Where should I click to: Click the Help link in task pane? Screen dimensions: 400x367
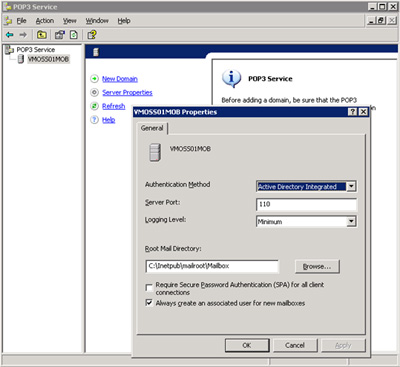tap(109, 120)
